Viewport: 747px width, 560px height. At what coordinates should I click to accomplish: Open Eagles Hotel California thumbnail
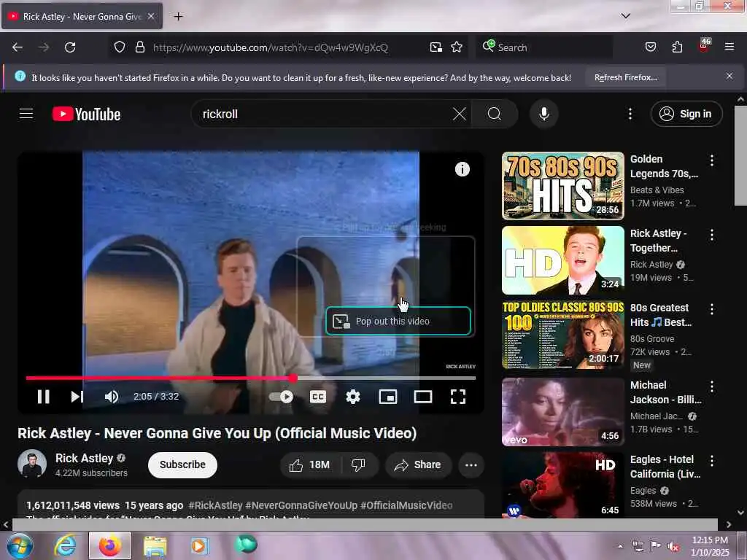tap(562, 485)
